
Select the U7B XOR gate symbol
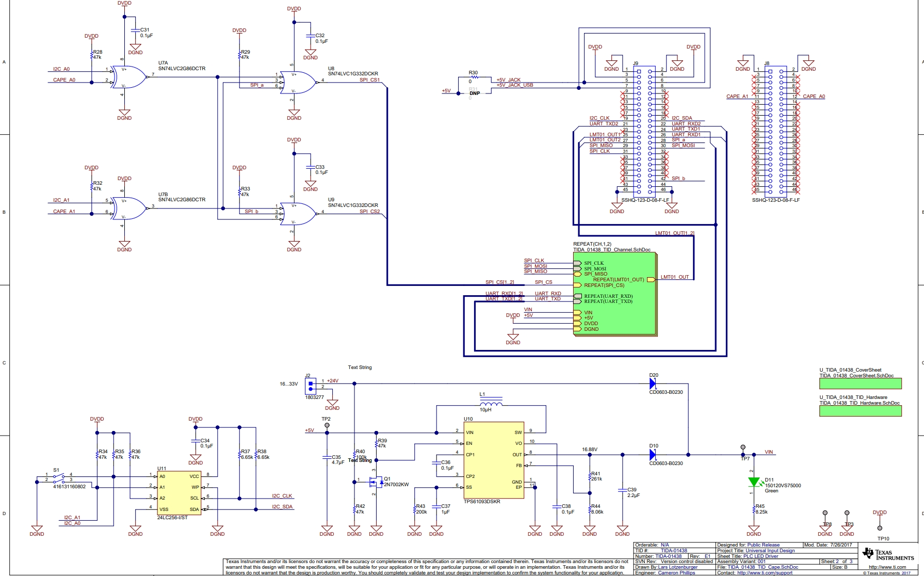coord(129,209)
